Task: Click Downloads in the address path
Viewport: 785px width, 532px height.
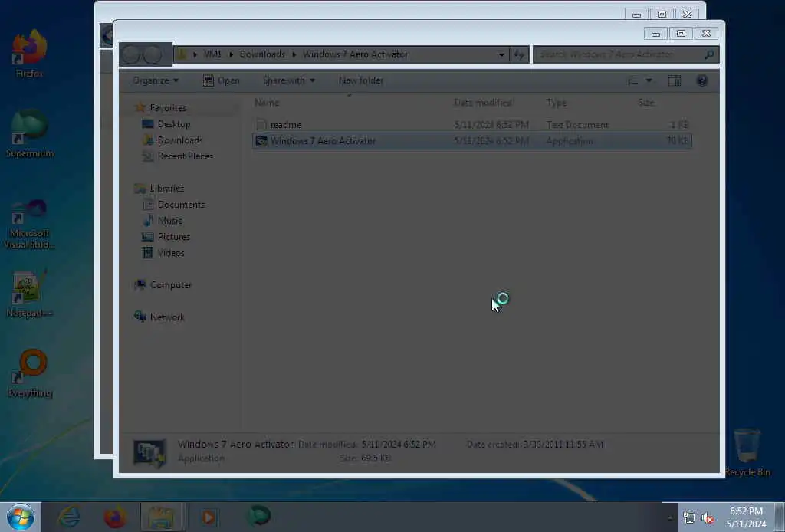Action: [262, 54]
